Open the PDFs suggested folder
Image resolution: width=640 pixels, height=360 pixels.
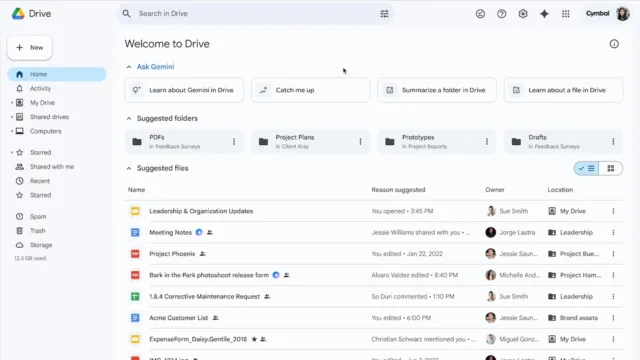184,142
